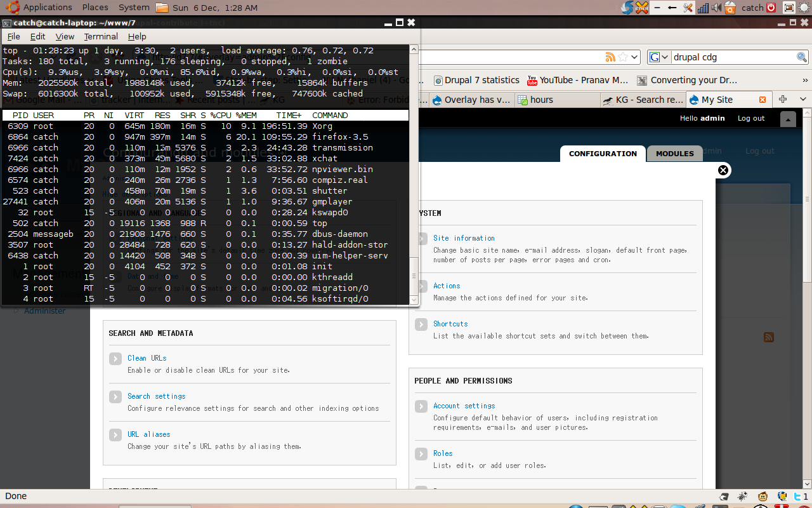Click the monkey face icon in bottom tray
The height and width of the screenshot is (508, 812).
tap(763, 497)
